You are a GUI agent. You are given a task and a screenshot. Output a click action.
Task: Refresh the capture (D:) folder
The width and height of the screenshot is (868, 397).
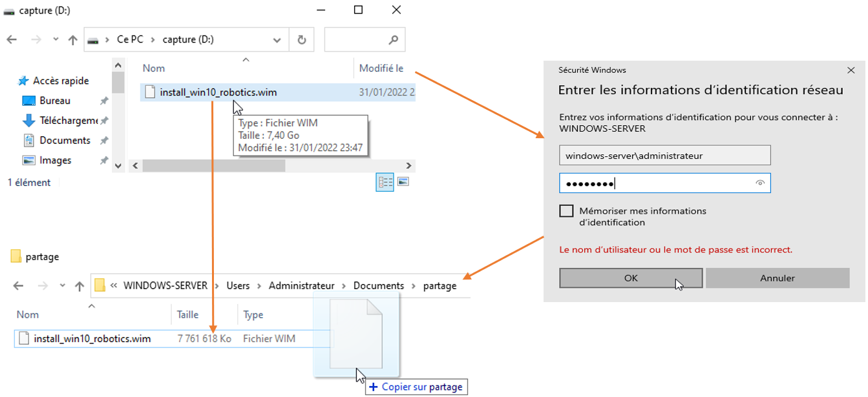click(x=301, y=40)
